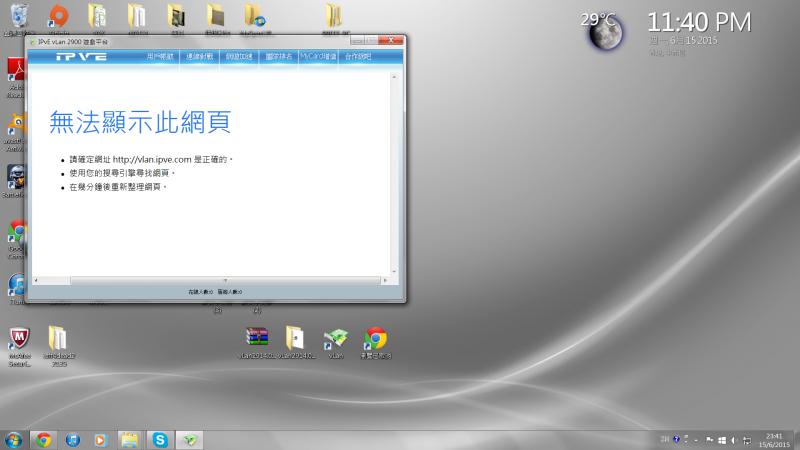This screenshot has height=450, width=800.
Task: Open the media player taskbar icon
Action: pyautogui.click(x=101, y=440)
